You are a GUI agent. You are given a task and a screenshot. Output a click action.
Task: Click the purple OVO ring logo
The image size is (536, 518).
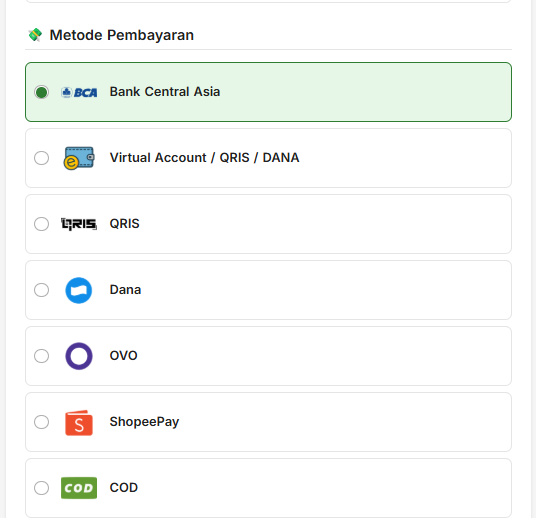pyautogui.click(x=79, y=356)
